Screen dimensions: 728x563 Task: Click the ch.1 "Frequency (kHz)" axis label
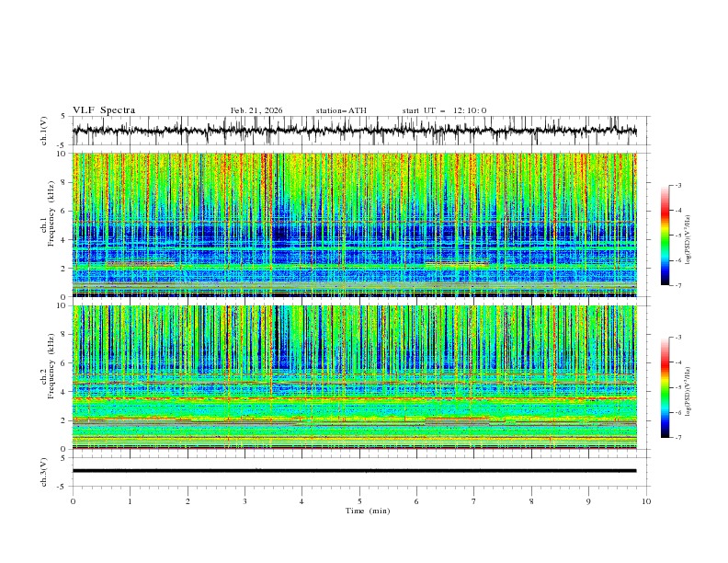tap(51, 214)
